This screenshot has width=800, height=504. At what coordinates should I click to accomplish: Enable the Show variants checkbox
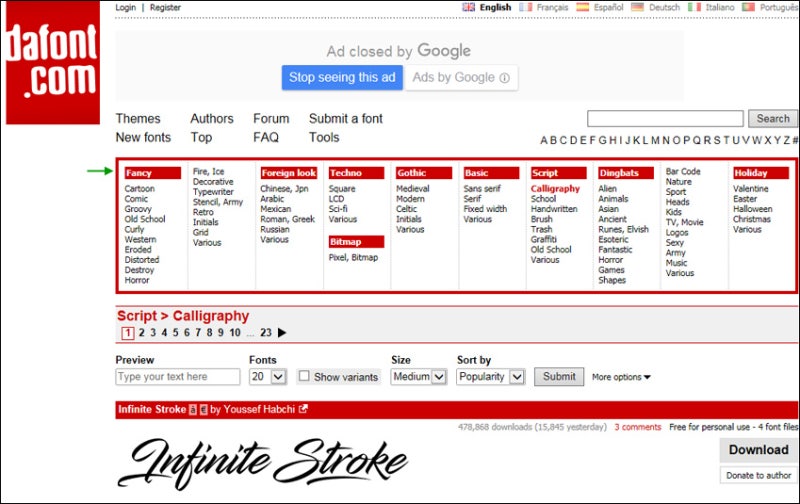[304, 376]
